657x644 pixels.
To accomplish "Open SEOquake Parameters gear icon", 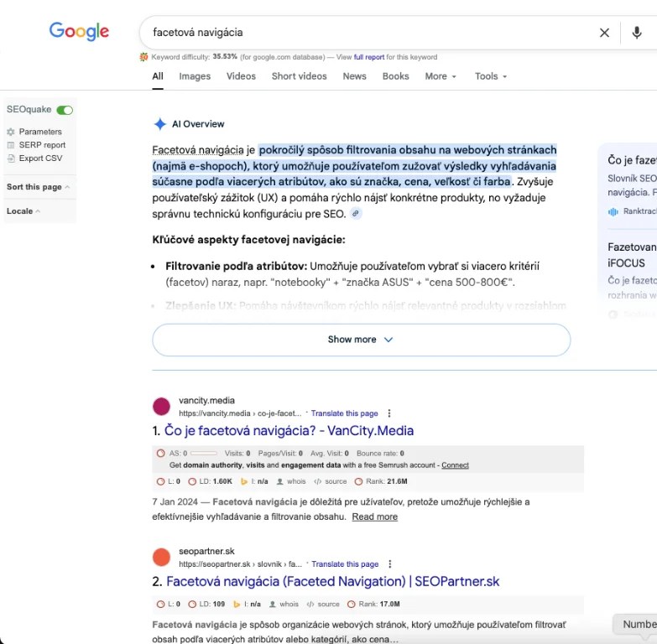I will click(x=11, y=132).
